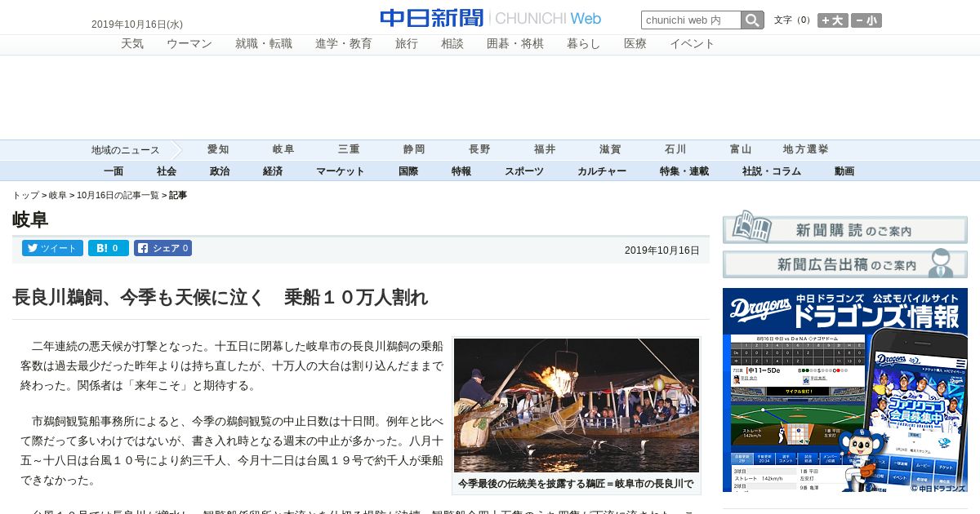
Task: Select 地域のニュース heading tab
Action: click(125, 150)
